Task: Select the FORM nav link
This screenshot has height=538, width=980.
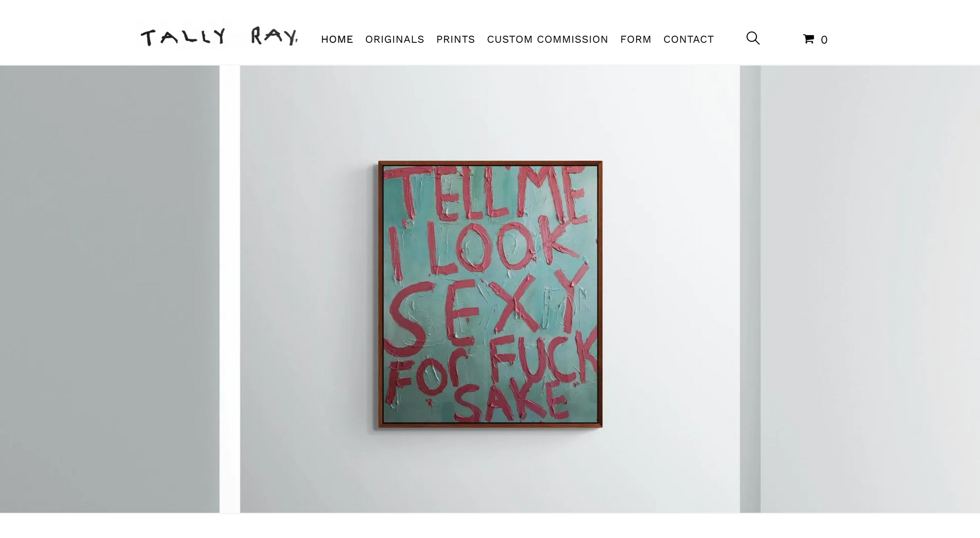Action: click(x=635, y=39)
